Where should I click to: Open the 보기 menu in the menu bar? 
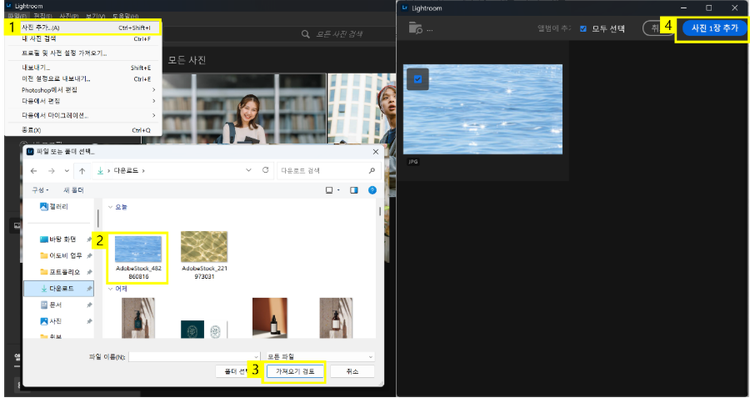click(95, 16)
